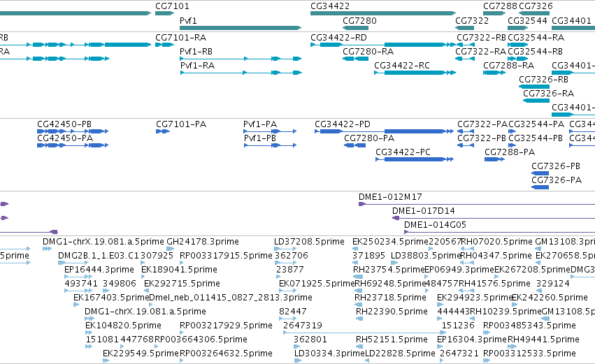Image resolution: width=595 pixels, height=364 pixels.
Task: Click protein CG7322-PA
Action: coord(482,124)
